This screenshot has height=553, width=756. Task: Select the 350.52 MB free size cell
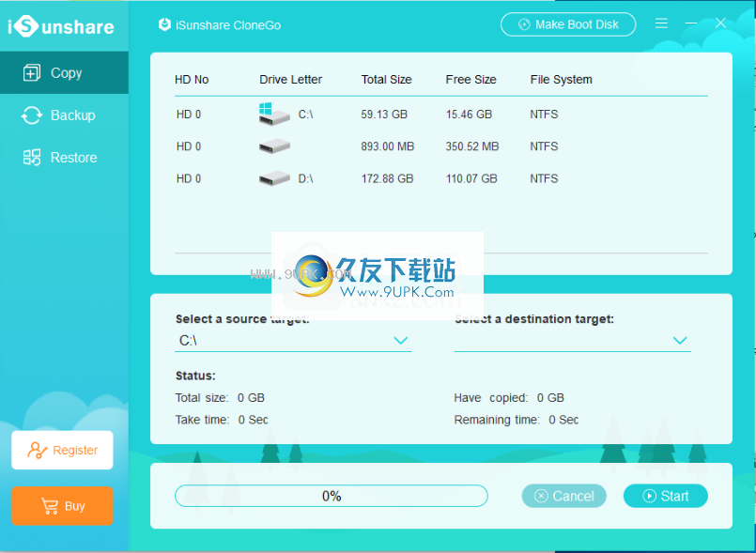click(x=472, y=146)
